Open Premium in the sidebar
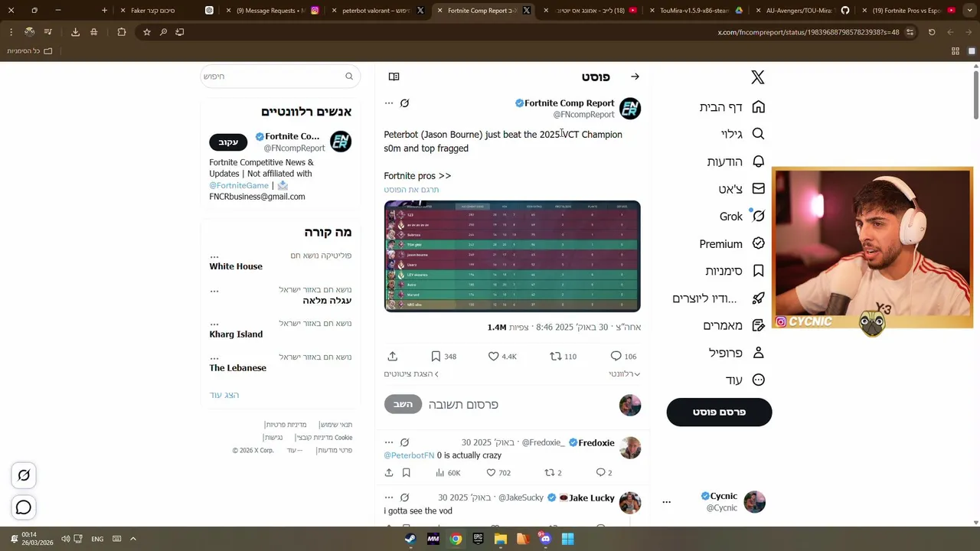The width and height of the screenshot is (980, 551). point(732,243)
